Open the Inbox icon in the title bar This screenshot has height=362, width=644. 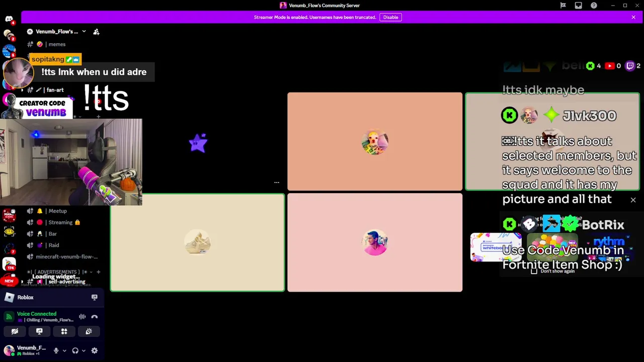578,6
